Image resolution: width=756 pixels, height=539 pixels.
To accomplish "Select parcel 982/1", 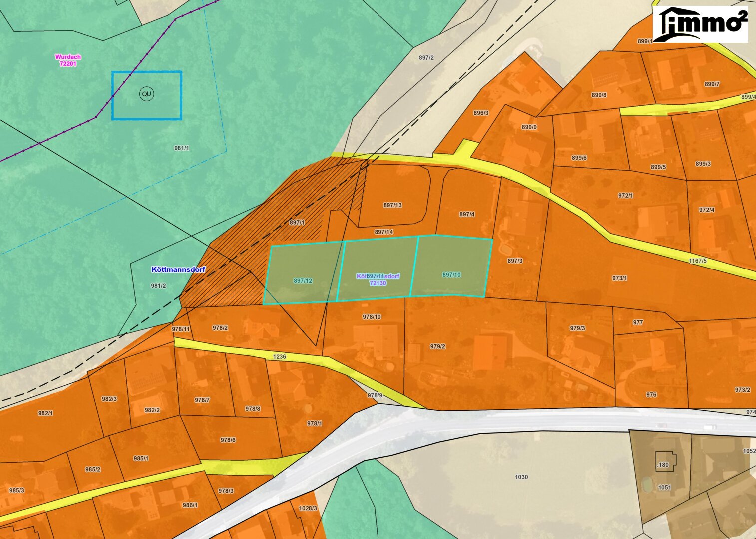I will click(x=45, y=413).
